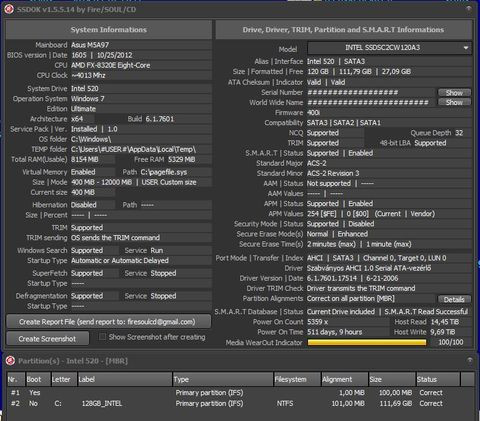Click OS sends the TRIM command text

pyautogui.click(x=115, y=238)
